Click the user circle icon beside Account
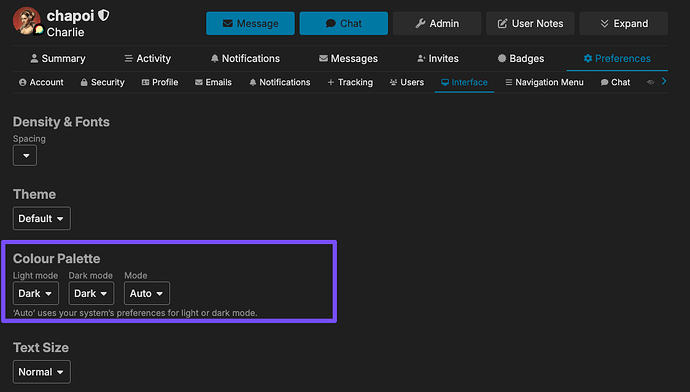The height and width of the screenshot is (392, 690). (x=22, y=82)
